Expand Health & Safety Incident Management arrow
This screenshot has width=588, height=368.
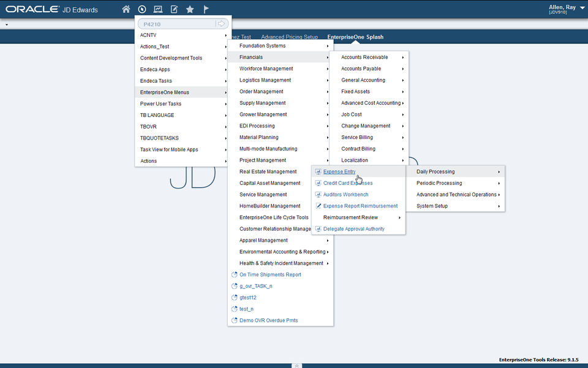(x=327, y=263)
